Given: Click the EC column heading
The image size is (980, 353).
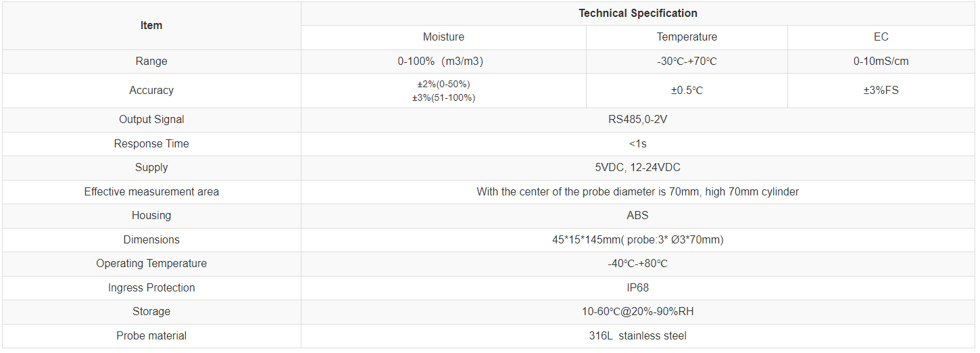Looking at the screenshot, I should [881, 37].
